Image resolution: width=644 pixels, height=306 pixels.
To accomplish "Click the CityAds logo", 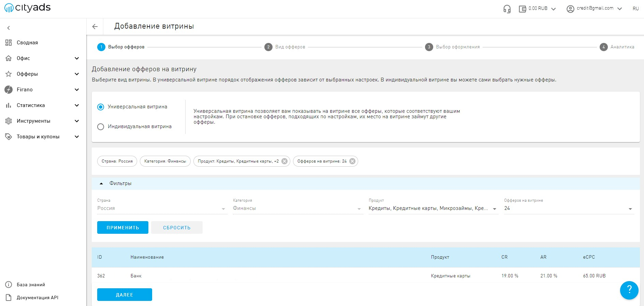I will pos(28,7).
